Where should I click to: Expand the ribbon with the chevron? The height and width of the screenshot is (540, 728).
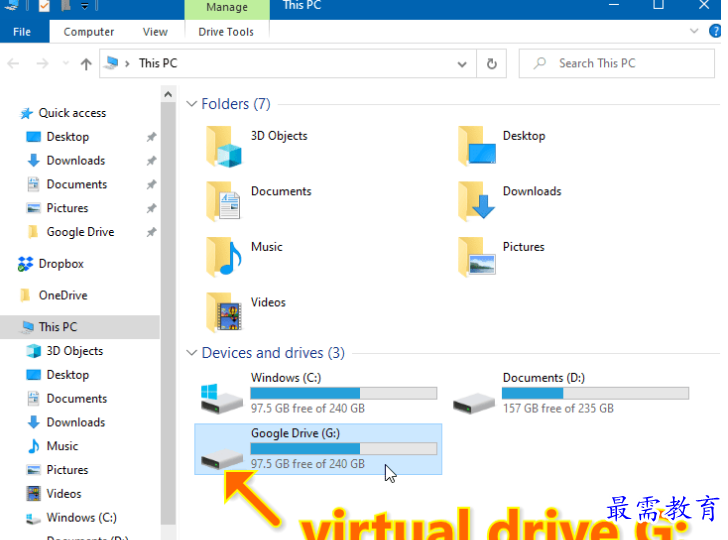click(x=694, y=31)
